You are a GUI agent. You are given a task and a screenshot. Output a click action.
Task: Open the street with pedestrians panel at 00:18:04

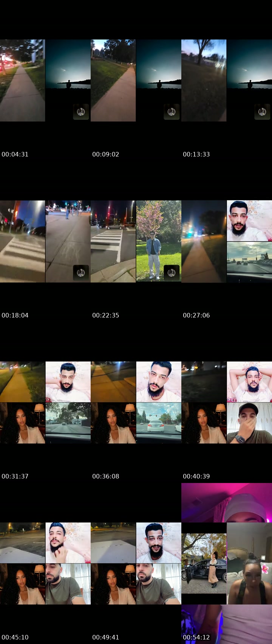tap(68, 241)
